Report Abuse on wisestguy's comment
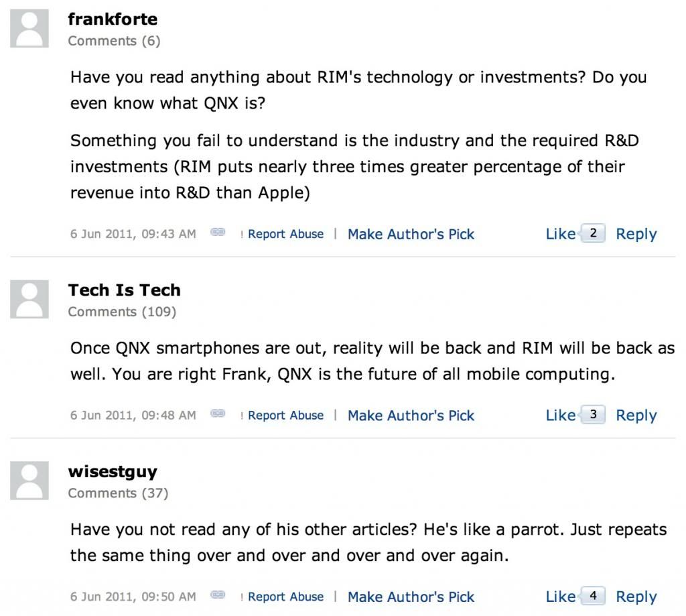The height and width of the screenshot is (616, 686). tap(285, 597)
